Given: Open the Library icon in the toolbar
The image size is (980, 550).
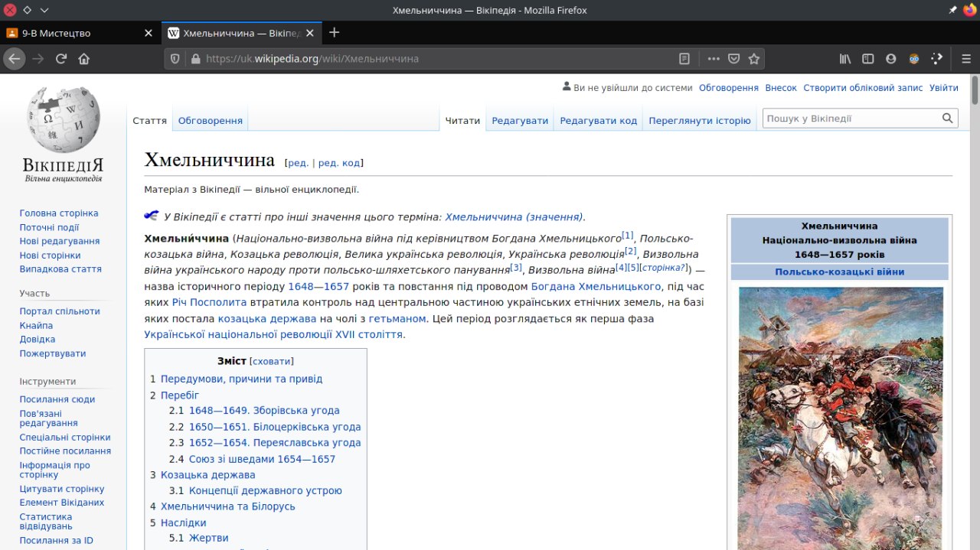Looking at the screenshot, I should pos(845,58).
